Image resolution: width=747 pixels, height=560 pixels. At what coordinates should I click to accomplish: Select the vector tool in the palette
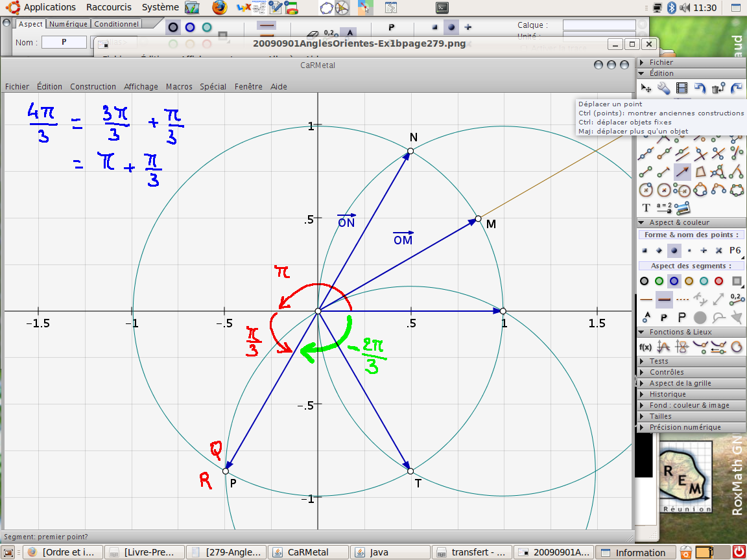682,172
